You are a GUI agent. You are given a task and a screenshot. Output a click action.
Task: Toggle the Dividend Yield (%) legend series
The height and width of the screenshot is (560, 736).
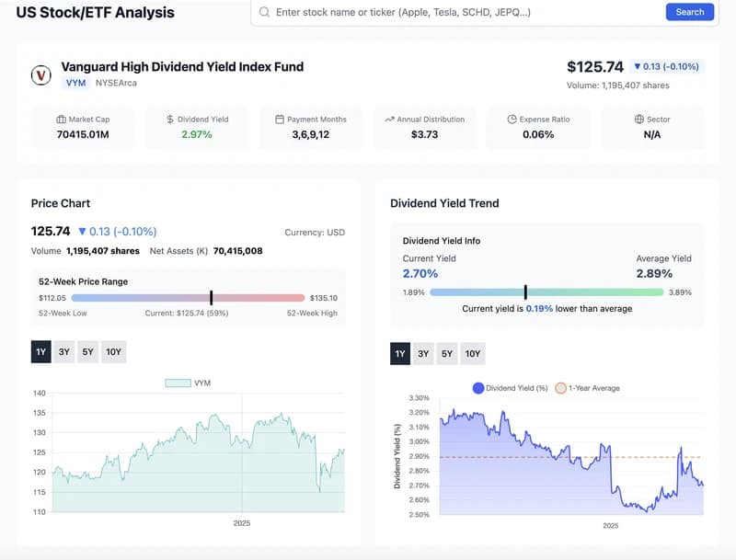[511, 388]
